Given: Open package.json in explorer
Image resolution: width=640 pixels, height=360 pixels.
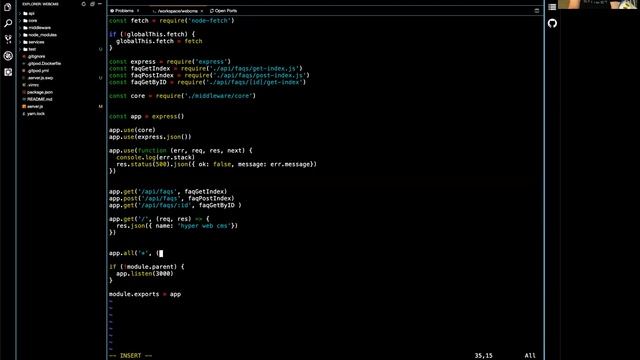Looking at the screenshot, I should pos(39,92).
